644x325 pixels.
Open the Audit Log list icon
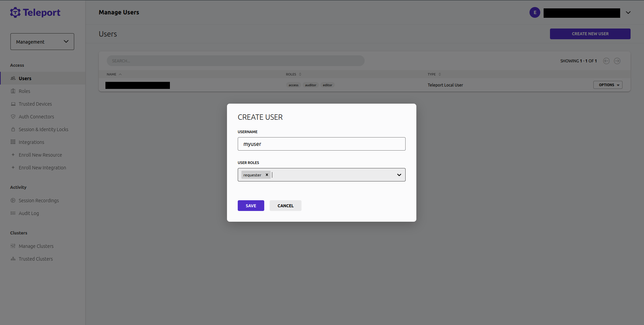click(13, 213)
